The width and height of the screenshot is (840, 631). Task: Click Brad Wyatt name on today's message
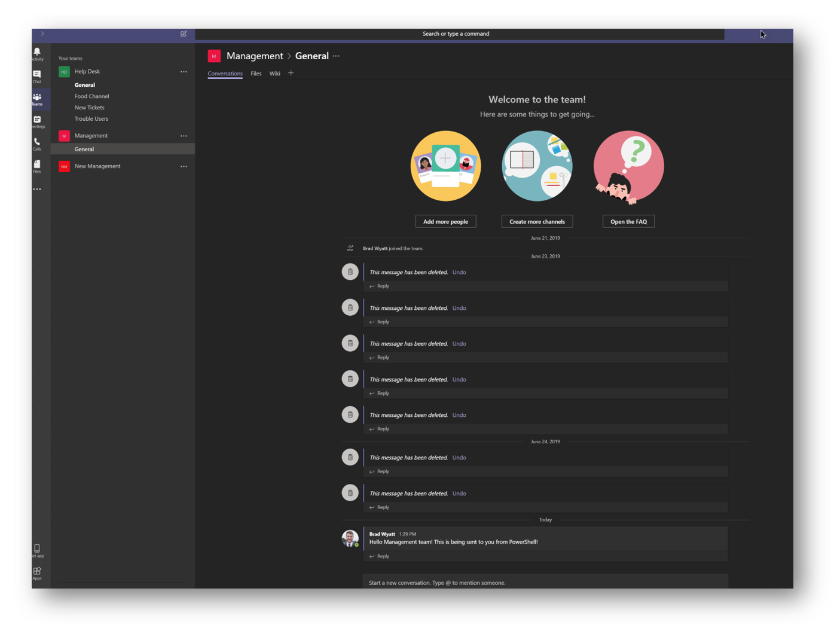pos(382,534)
